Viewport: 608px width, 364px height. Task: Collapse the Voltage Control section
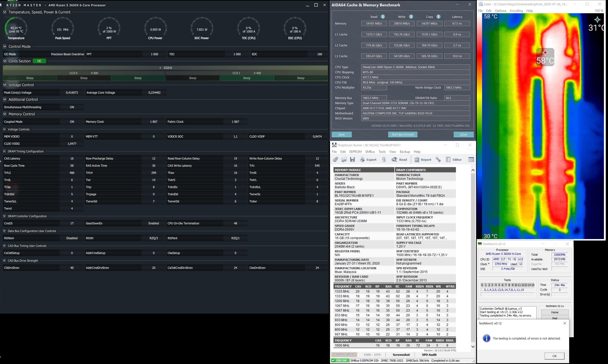(5, 85)
